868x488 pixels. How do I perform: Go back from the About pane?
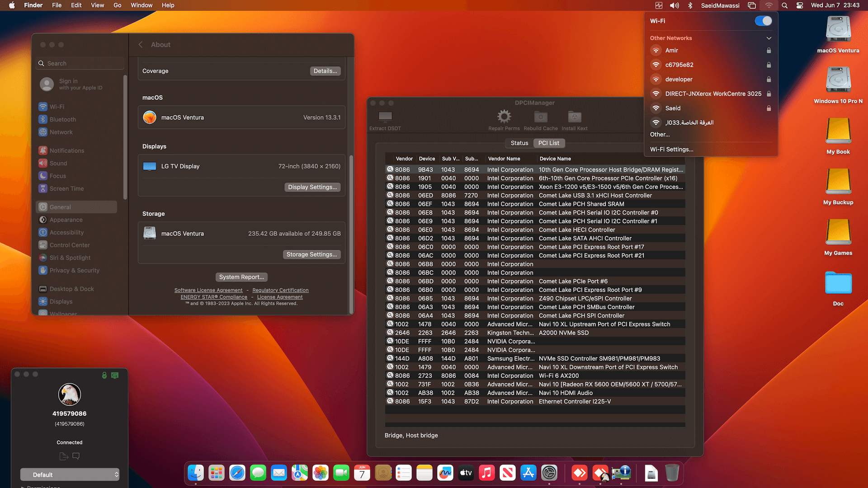point(141,45)
